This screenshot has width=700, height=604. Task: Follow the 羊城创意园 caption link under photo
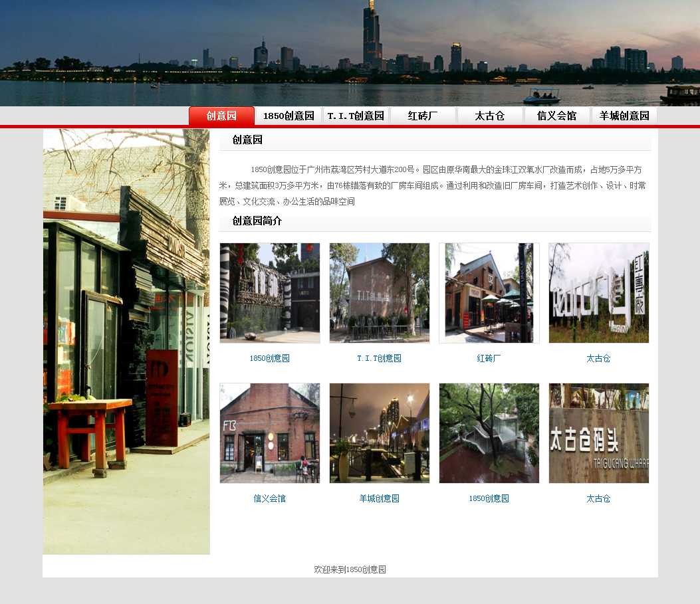pyautogui.click(x=379, y=498)
